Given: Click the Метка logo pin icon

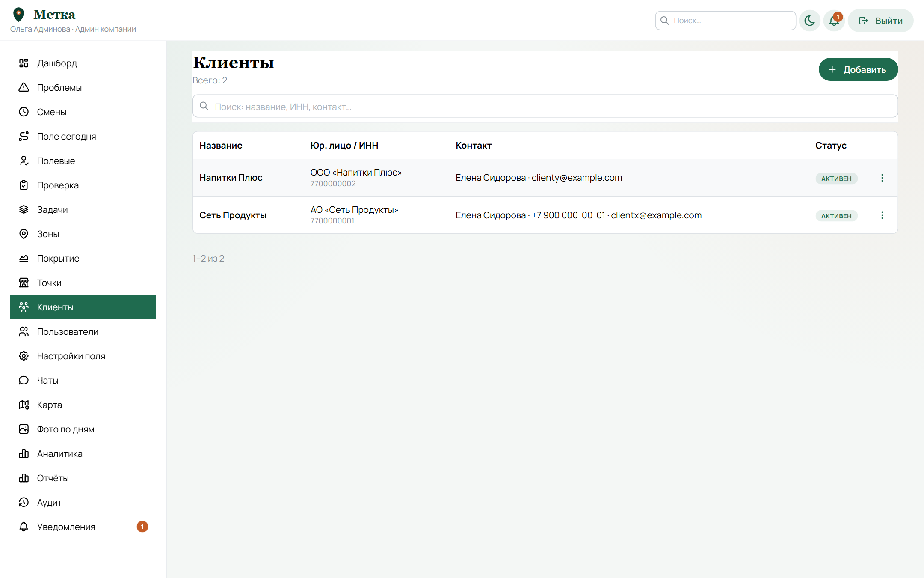Looking at the screenshot, I should (x=18, y=15).
